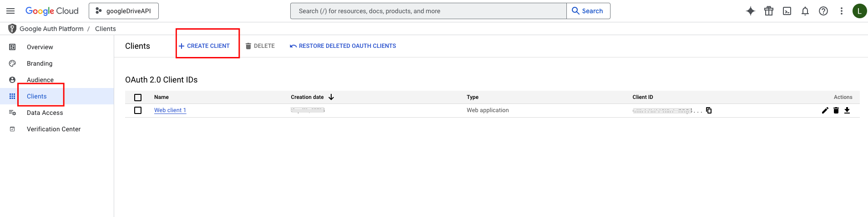Click the Data Access sidebar icon
Viewport: 868px width, 217px height.
click(x=12, y=113)
